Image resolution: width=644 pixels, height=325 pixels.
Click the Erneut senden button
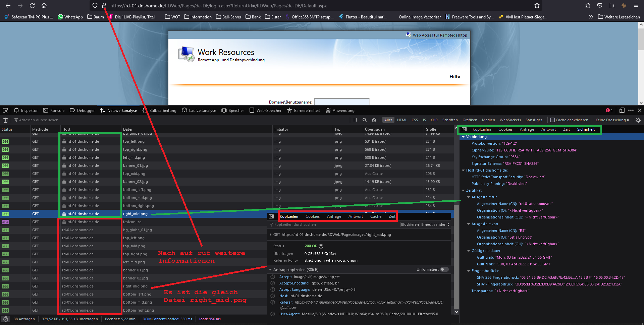click(x=435, y=224)
